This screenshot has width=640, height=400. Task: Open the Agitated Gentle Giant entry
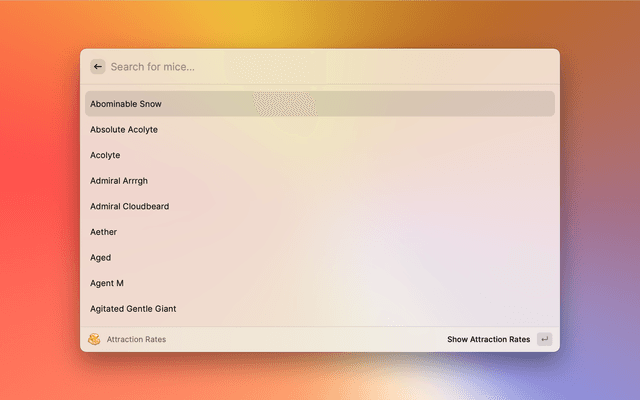[133, 309]
